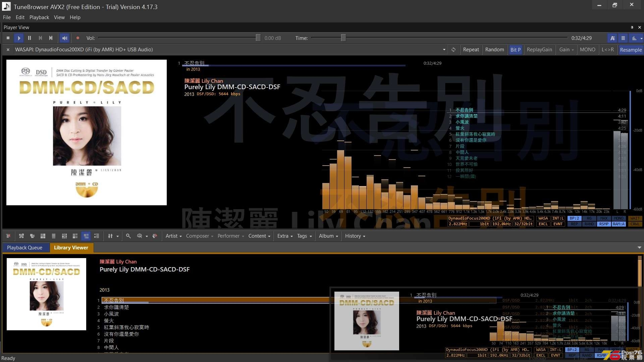Open the Gain dropdown
This screenshot has height=362, width=644.
coord(567,50)
